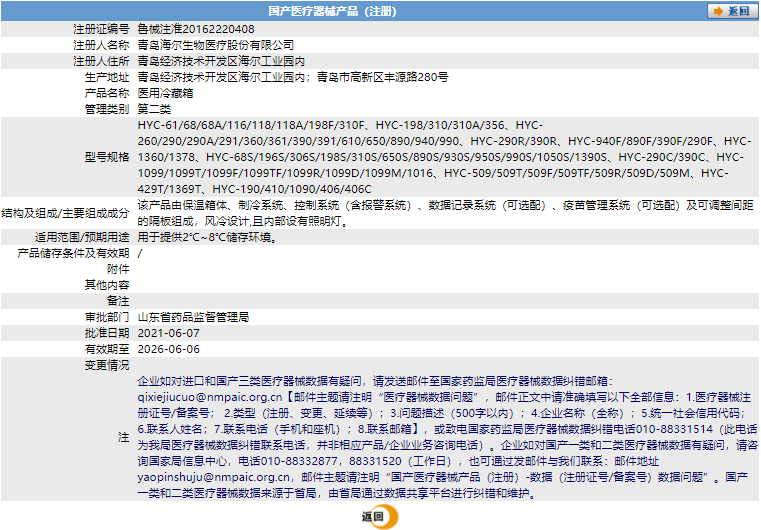This screenshot has height=530, width=761.
Task: Click the 适用范围/预期用途 label
Action: point(82,237)
